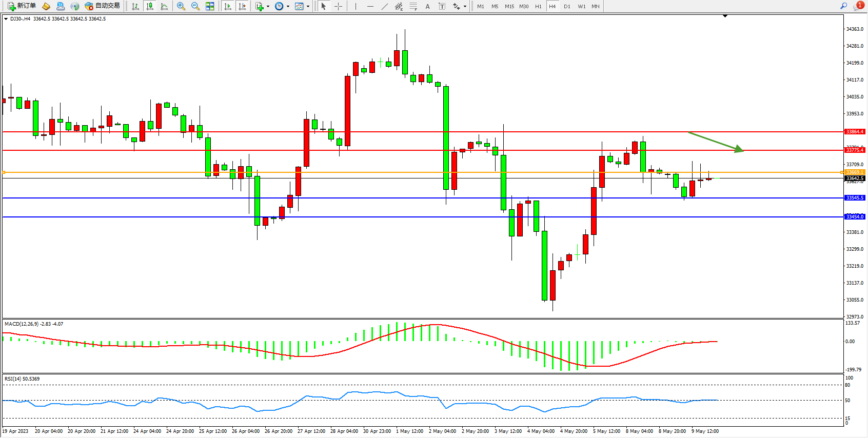Image resolution: width=868 pixels, height=438 pixels.
Task: Select the draw trendline tool
Action: pos(385,6)
